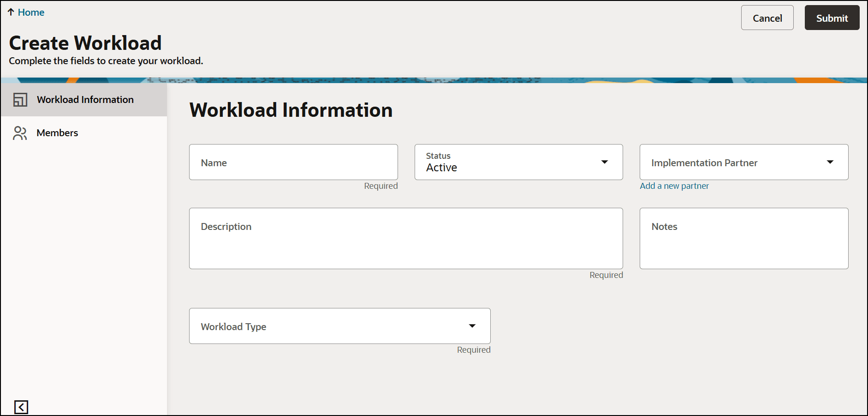Click the Members people icon in sidebar

point(20,133)
